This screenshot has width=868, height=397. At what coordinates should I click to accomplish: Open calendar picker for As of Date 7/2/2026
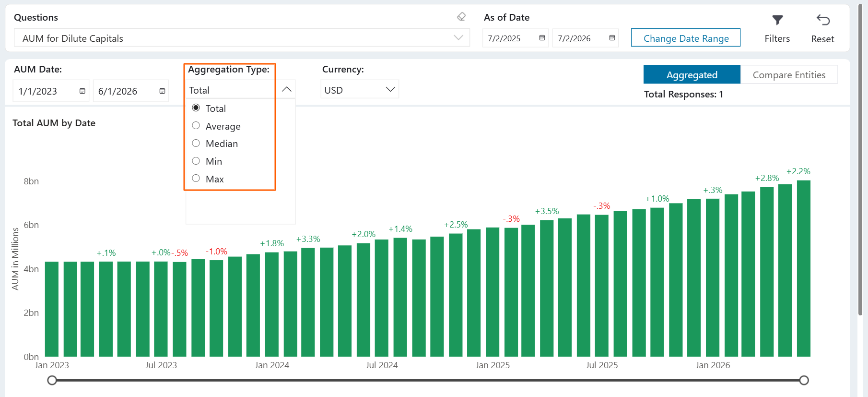point(612,38)
